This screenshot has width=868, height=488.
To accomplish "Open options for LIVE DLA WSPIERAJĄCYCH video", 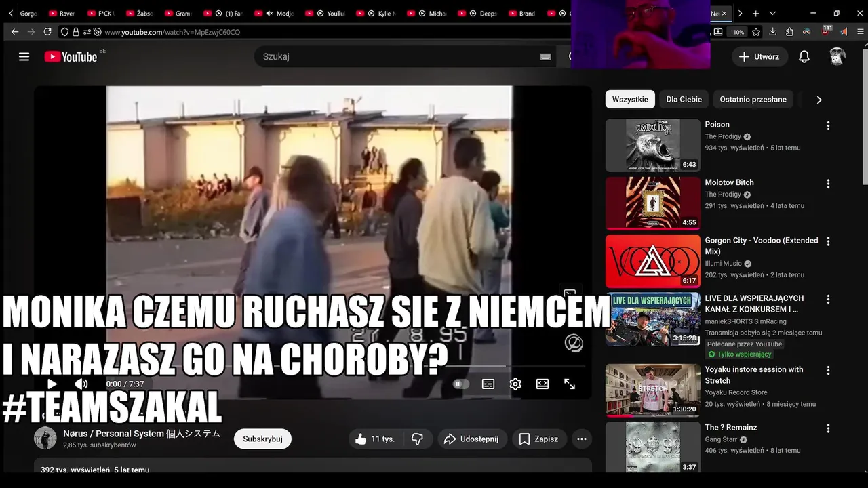I will [828, 300].
